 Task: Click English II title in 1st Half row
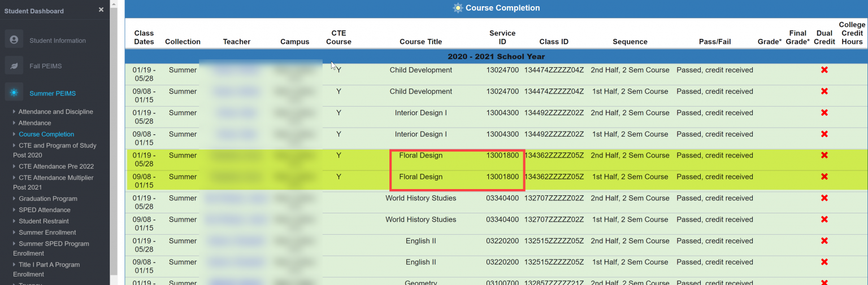coord(421,262)
